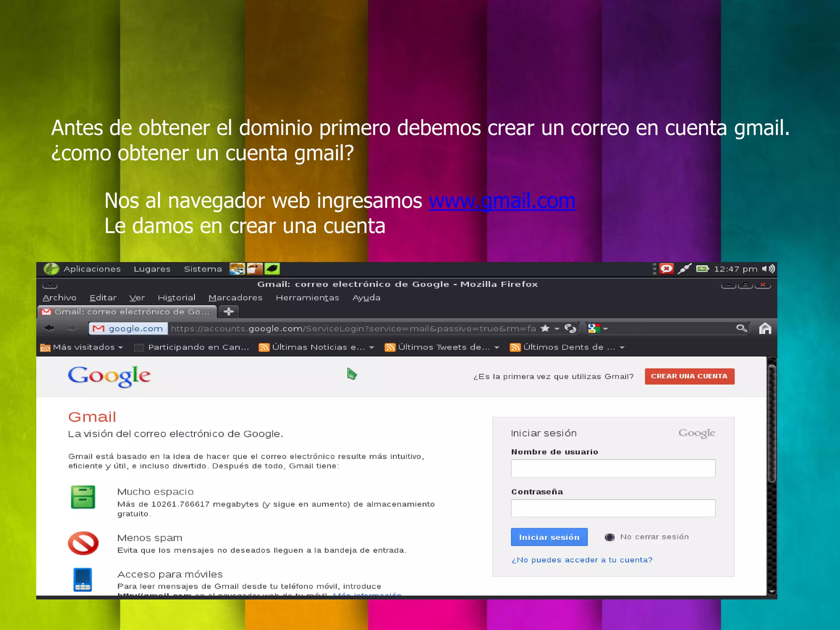Click the RSS icon of Últimos Dents
Viewport: 840px width, 630px height.
pos(515,348)
